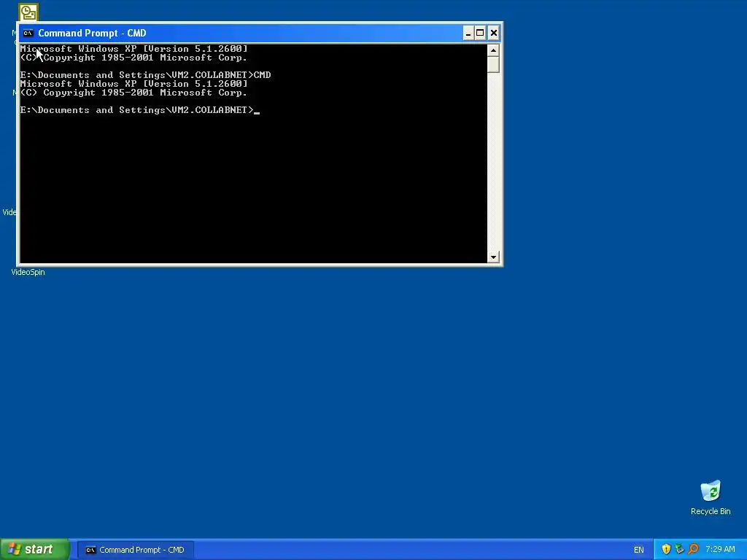Click the last prompt line 'E:\Documents and Settings\VM2.COLLABNET>'
The width and height of the screenshot is (747, 560).
137,110
